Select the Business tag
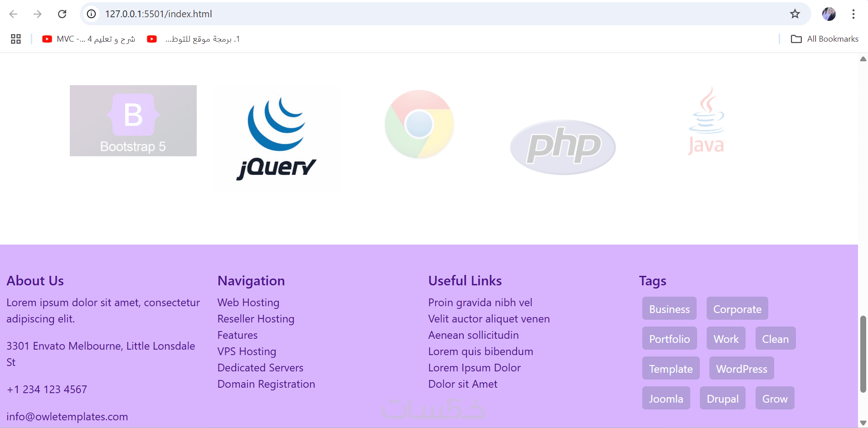This screenshot has width=868, height=428. pyautogui.click(x=669, y=308)
